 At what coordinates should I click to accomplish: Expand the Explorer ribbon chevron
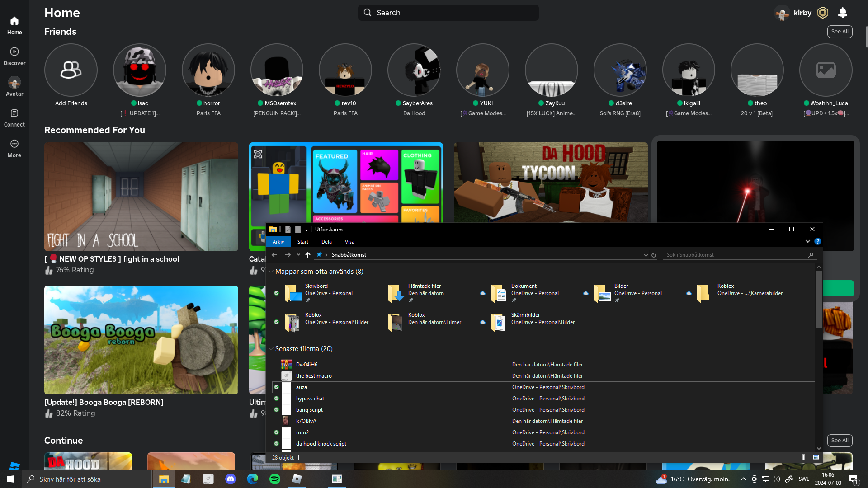tap(808, 242)
